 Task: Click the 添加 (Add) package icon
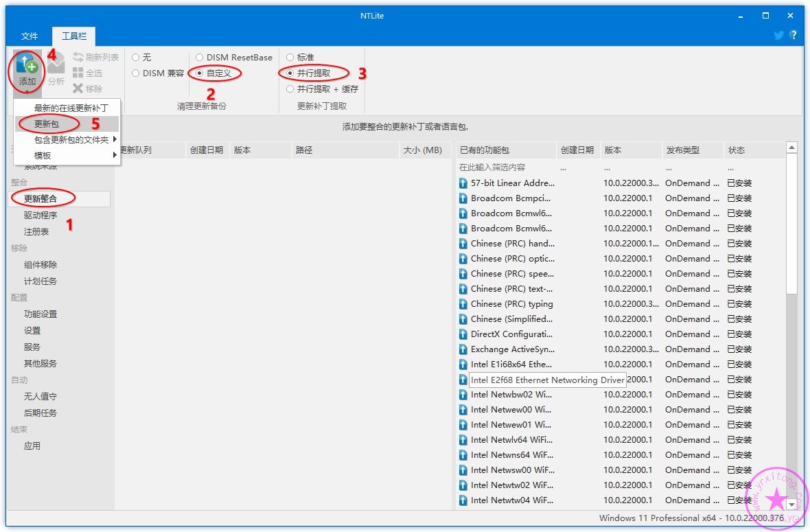[27, 64]
